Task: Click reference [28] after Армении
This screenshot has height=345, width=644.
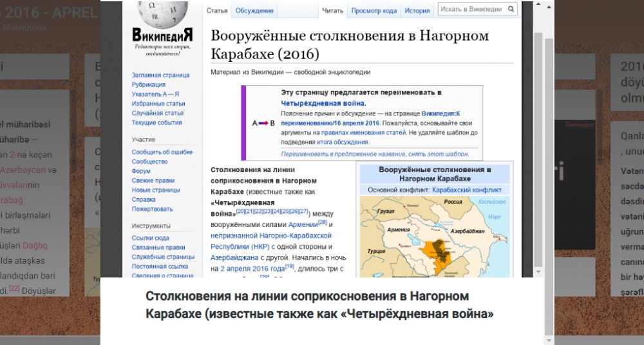Action: point(323,222)
